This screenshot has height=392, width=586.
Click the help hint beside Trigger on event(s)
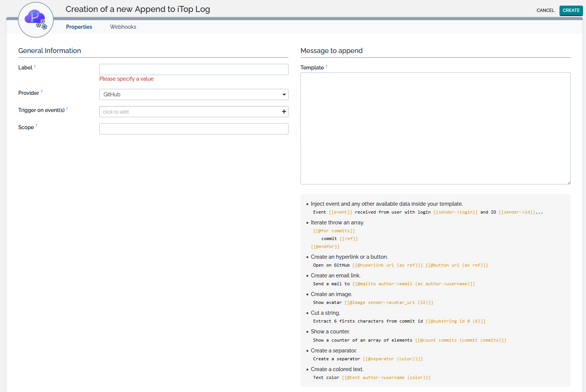click(x=67, y=109)
